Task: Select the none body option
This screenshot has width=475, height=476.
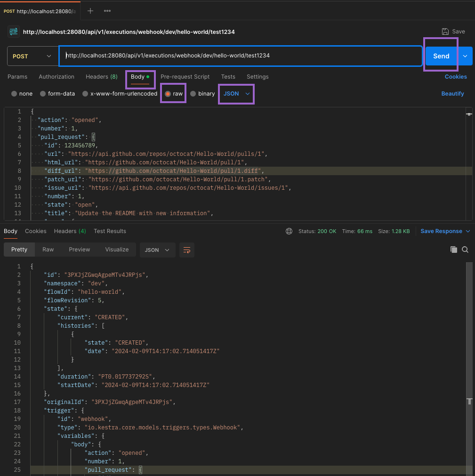Action: click(22, 94)
